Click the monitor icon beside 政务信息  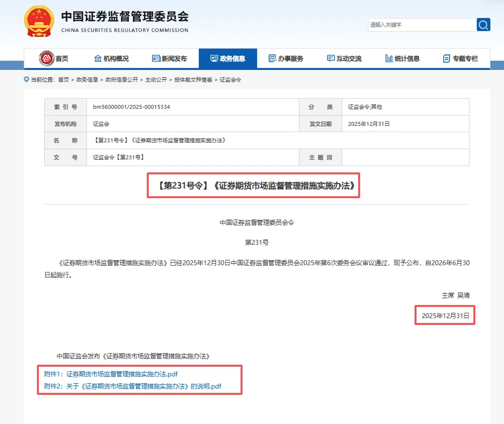(x=214, y=58)
